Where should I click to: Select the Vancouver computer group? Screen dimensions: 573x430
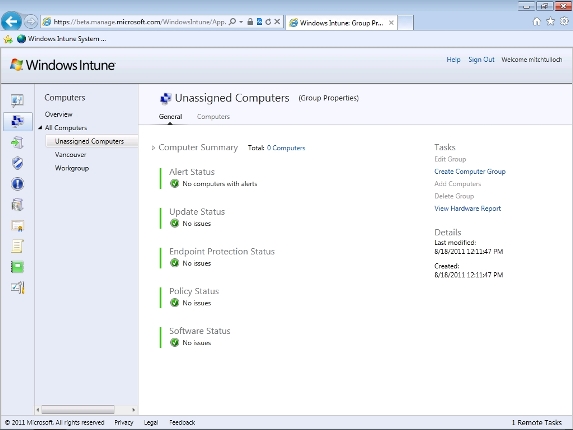coord(70,155)
